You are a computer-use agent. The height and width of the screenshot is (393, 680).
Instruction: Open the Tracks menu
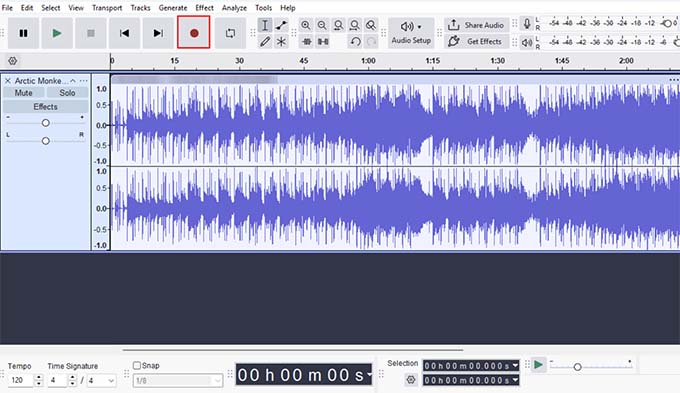click(x=141, y=8)
